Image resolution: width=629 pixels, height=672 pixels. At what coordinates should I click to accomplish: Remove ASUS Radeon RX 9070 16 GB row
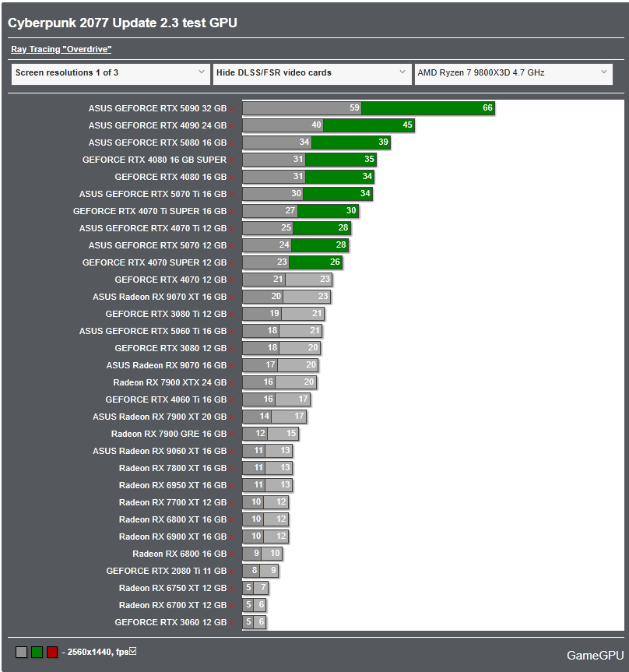pyautogui.click(x=232, y=366)
